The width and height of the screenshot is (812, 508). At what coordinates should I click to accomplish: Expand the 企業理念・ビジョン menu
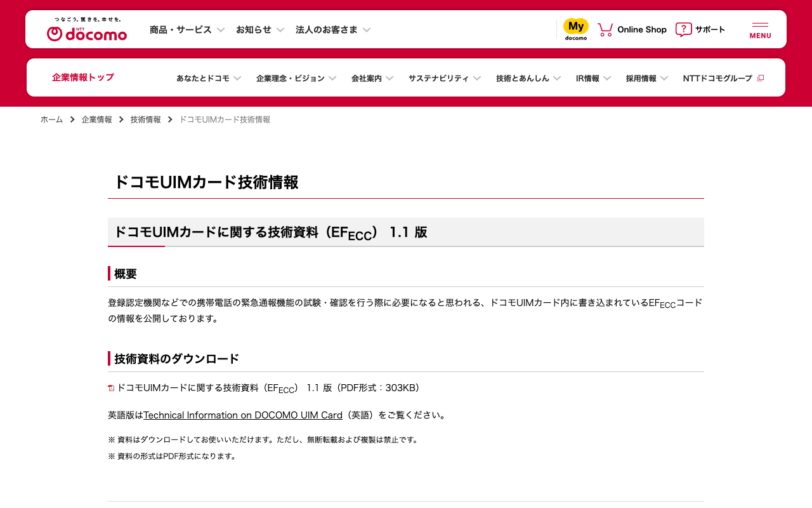click(x=296, y=78)
